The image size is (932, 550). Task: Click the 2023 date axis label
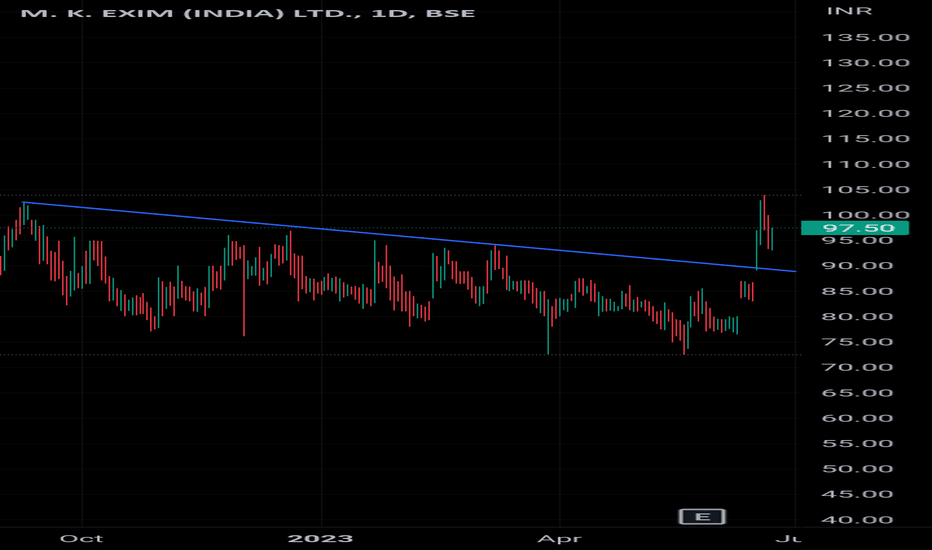[x=320, y=539]
